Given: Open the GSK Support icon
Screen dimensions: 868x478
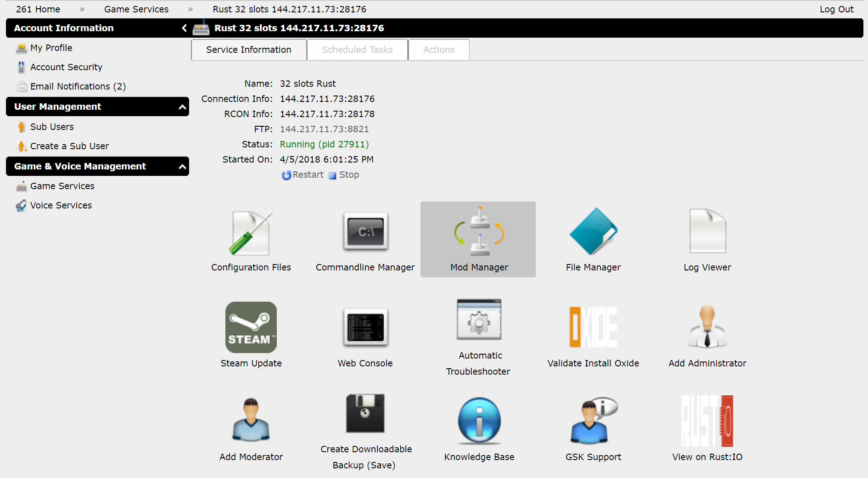Looking at the screenshot, I should click(x=594, y=421).
